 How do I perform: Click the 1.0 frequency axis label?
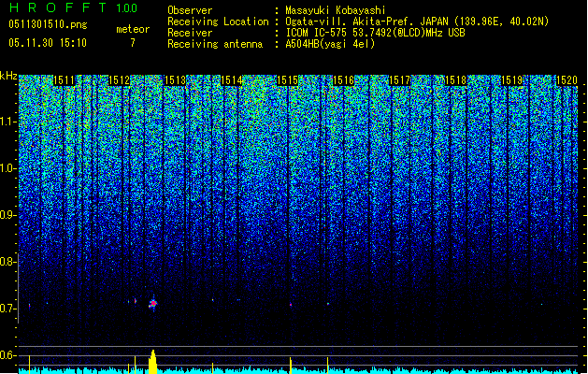(x=8, y=169)
